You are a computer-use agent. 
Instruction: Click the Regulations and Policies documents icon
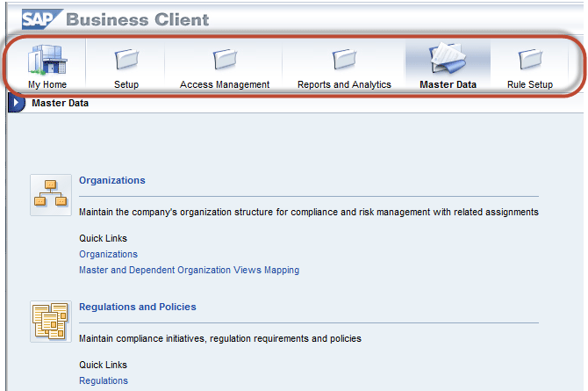pos(51,321)
